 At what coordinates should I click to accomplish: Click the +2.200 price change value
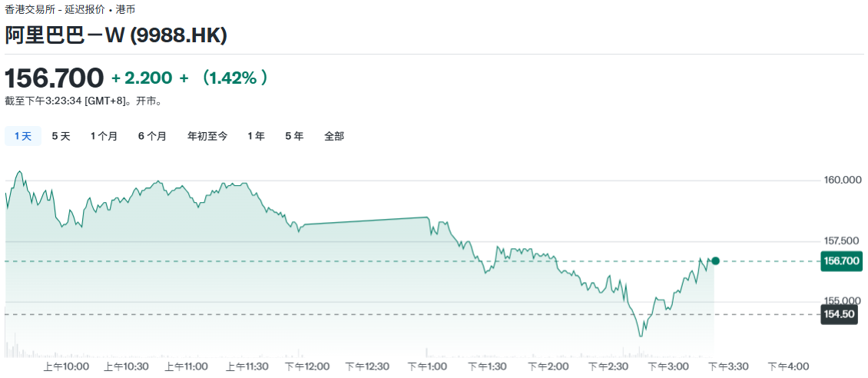pyautogui.click(x=142, y=78)
